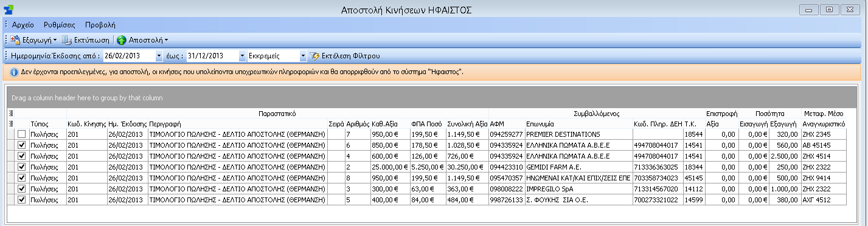Sort by the Συνολική Αξία column header
Screen dimensions: 868x226
467,123
